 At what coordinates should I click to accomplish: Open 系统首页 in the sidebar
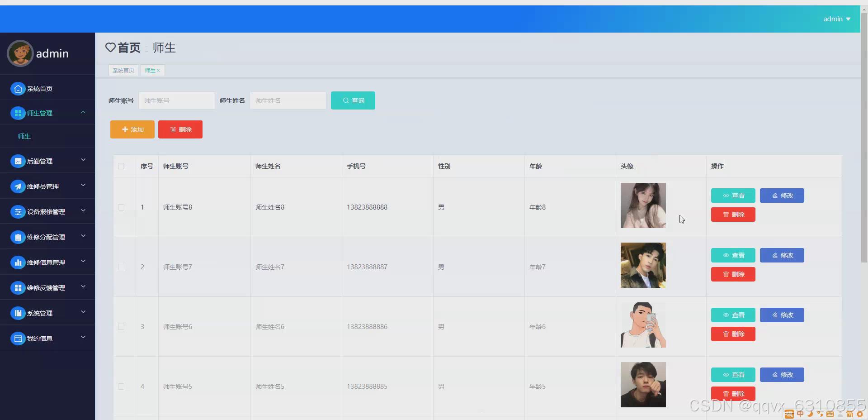pyautogui.click(x=47, y=89)
